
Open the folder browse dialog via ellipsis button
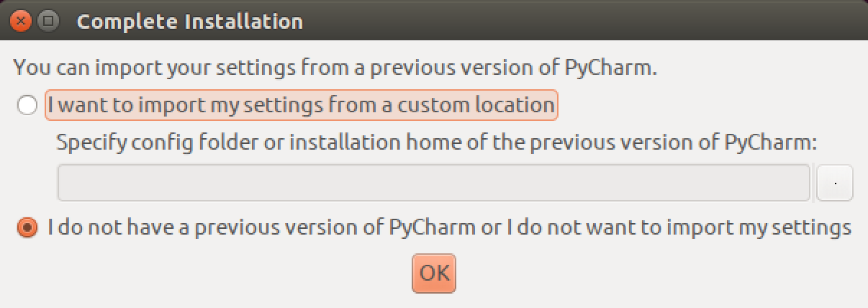[x=835, y=183]
